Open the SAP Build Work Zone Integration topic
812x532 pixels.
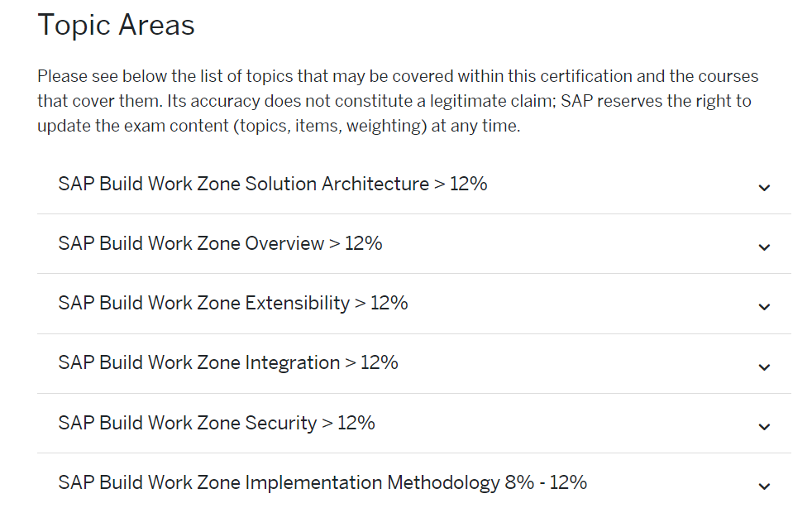[x=198, y=362]
